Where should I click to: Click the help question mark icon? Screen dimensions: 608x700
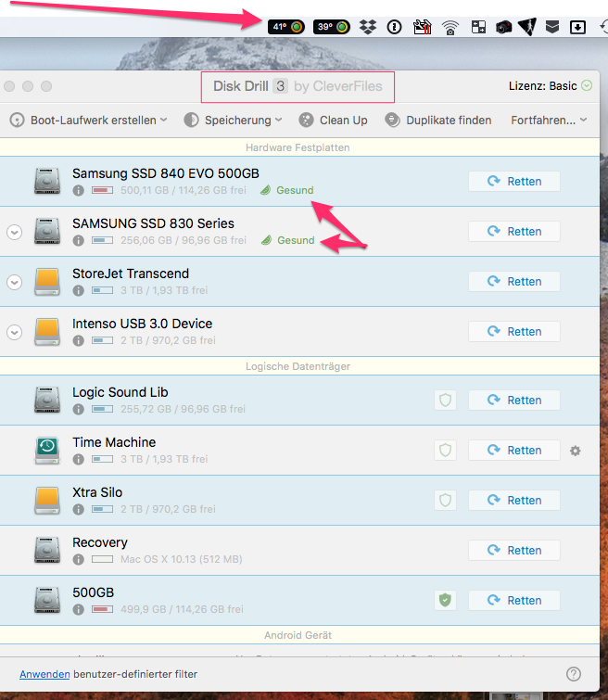point(573,674)
